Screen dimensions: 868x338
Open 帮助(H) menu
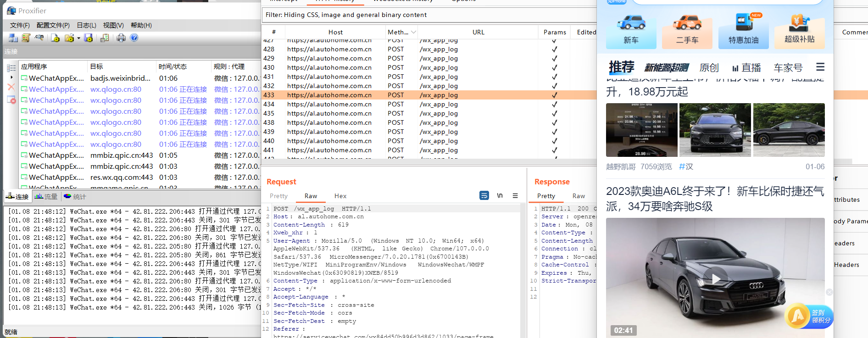[x=141, y=25]
